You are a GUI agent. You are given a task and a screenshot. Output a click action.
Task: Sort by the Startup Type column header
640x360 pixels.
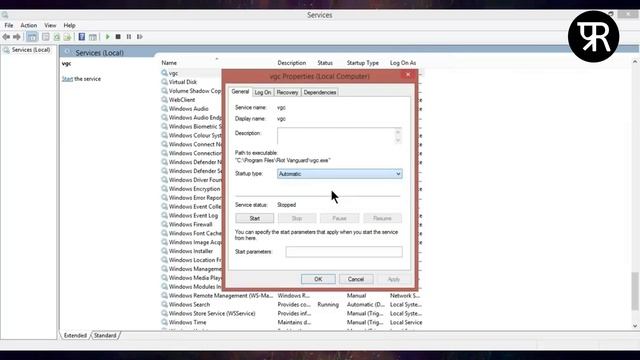coord(363,63)
